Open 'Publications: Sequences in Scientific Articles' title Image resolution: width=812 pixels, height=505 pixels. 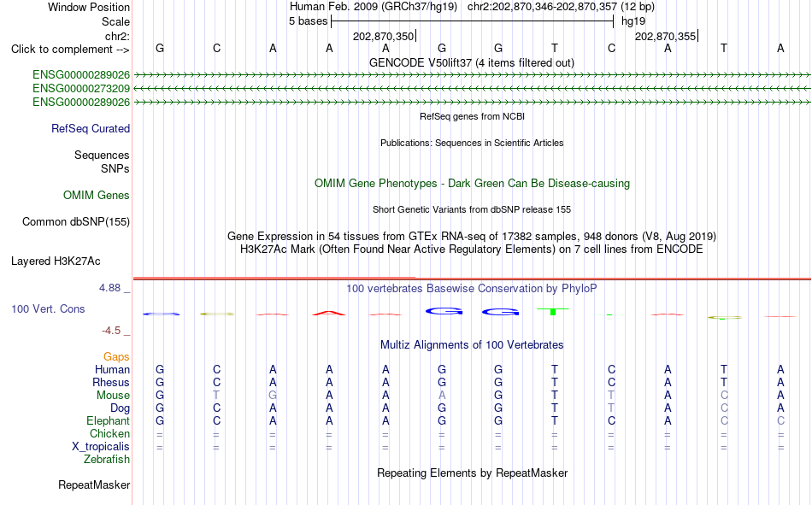(472, 143)
